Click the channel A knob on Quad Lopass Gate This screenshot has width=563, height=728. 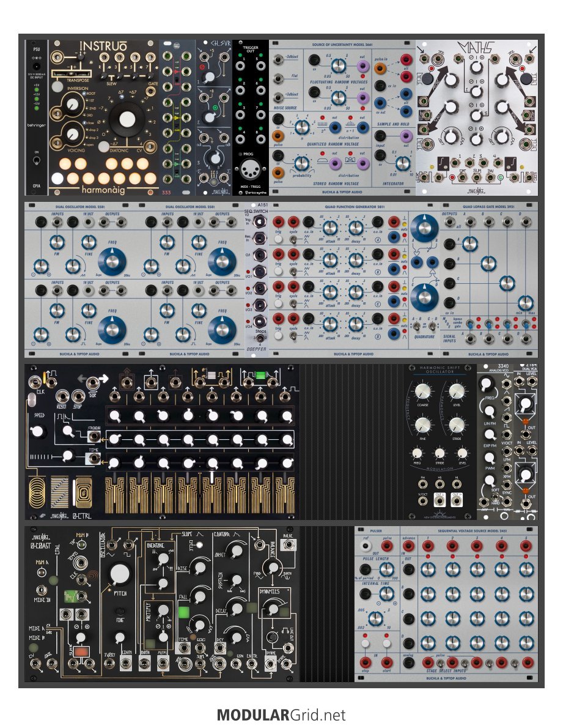[x=470, y=243]
